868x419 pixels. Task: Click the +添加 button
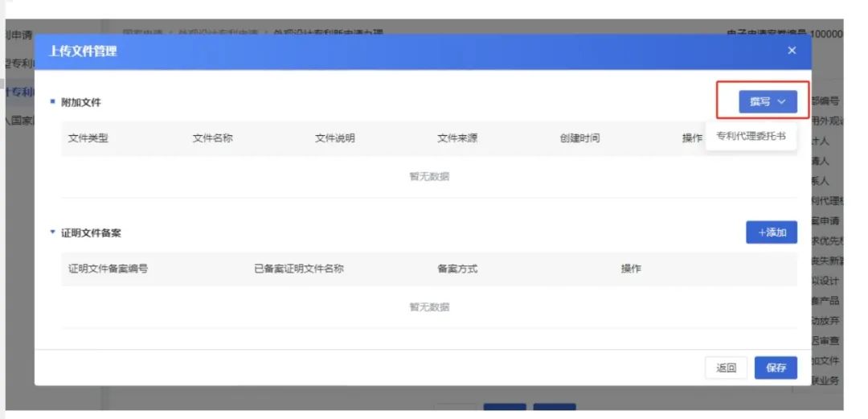click(771, 232)
